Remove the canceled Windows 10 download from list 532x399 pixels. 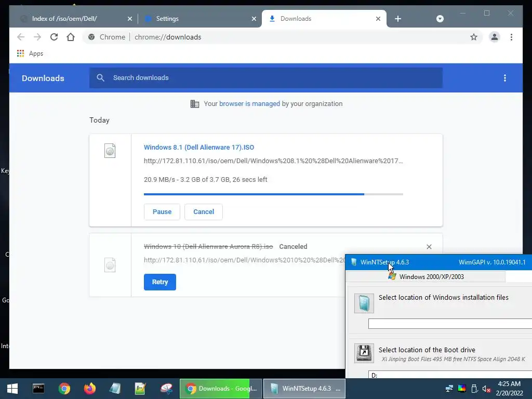coord(429,247)
